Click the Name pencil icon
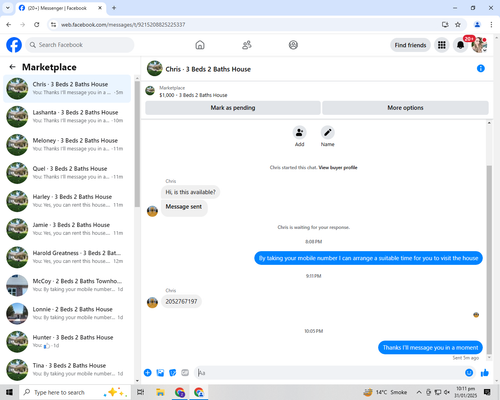Screen dimensions: 500x400 (x=328, y=132)
